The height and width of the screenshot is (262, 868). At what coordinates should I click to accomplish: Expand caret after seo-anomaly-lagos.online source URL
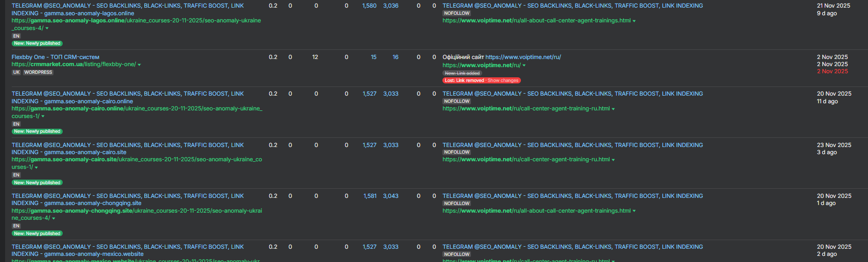(x=47, y=28)
